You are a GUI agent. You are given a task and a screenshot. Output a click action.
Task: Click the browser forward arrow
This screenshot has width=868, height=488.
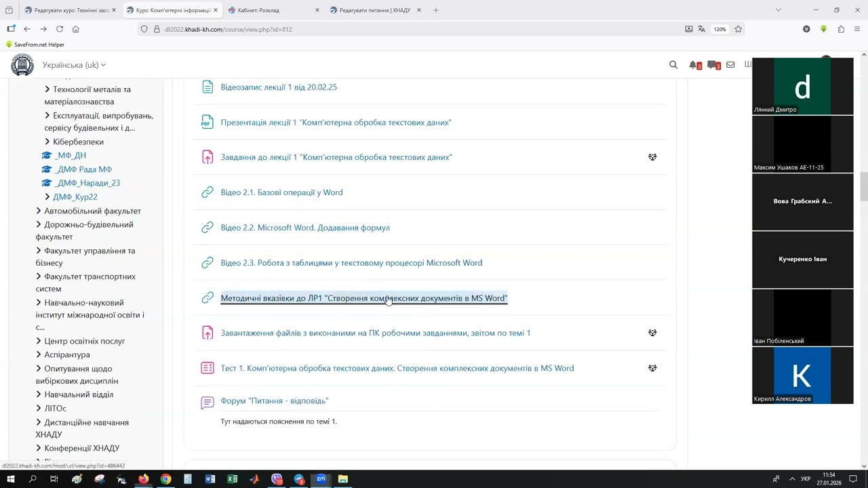point(43,29)
